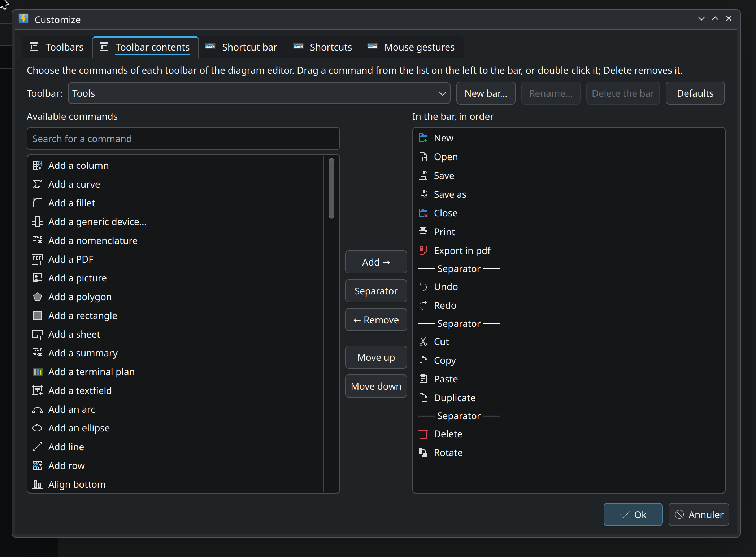Select the Rotate icon in bar list
756x557 pixels.
(423, 453)
